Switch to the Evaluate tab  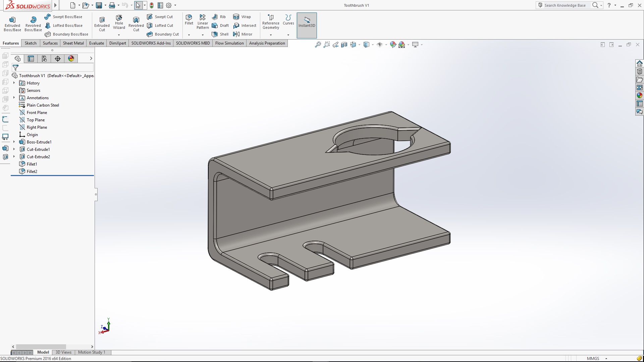click(97, 43)
